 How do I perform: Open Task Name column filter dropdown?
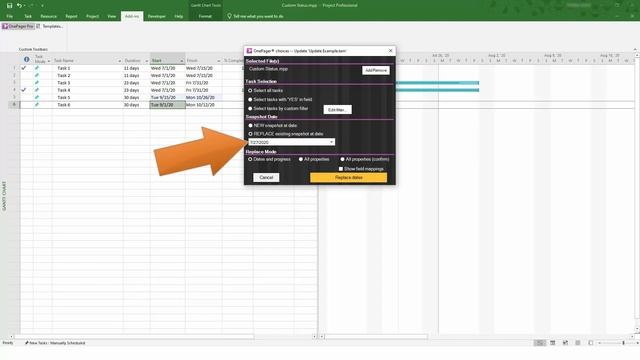tap(120, 61)
